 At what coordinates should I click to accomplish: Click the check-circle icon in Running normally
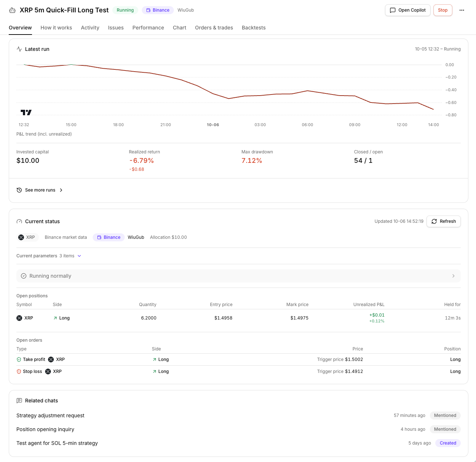pyautogui.click(x=24, y=276)
